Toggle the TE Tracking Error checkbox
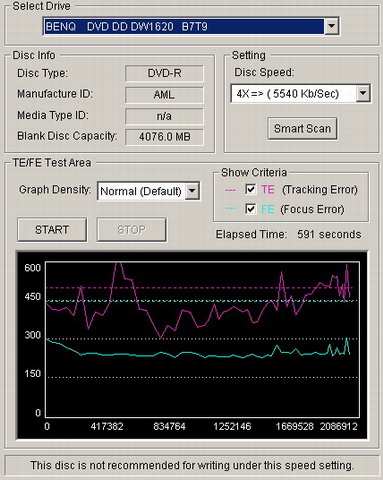 pyautogui.click(x=251, y=189)
